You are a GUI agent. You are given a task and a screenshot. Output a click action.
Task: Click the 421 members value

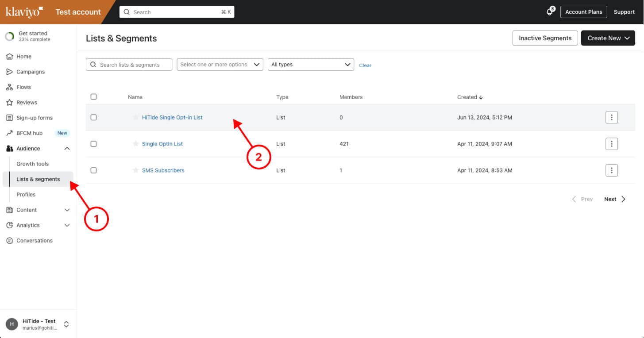coord(344,144)
